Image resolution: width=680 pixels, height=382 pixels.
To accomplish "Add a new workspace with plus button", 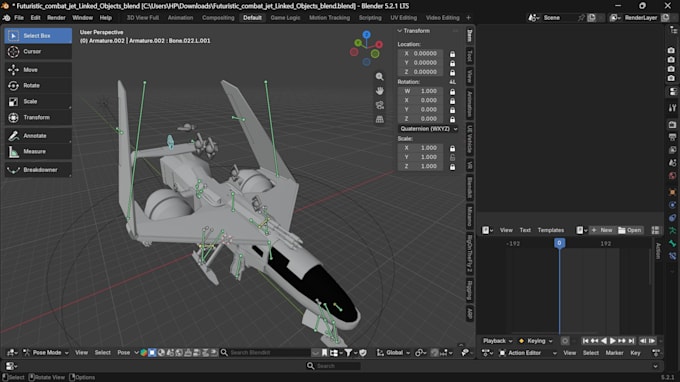I will (x=468, y=18).
